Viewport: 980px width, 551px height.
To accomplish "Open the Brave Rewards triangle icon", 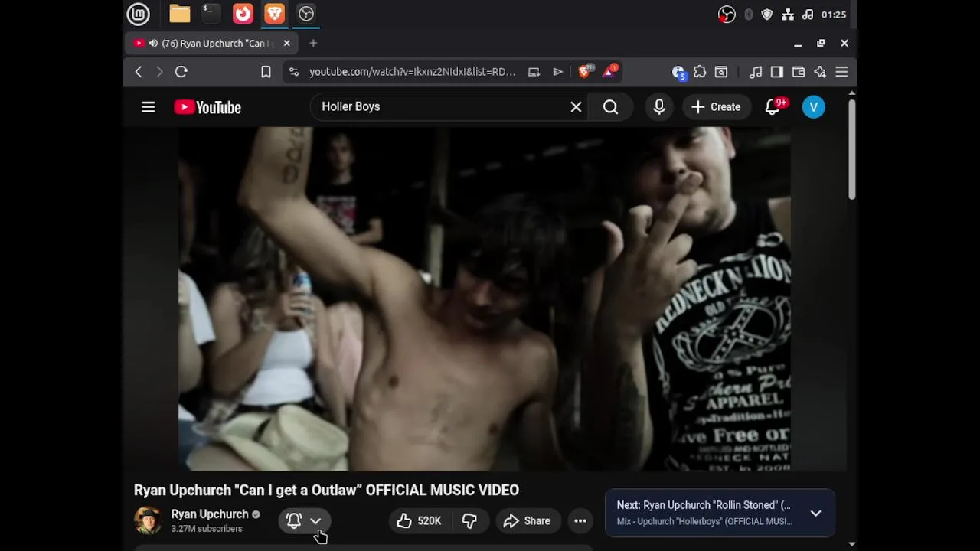I will (x=610, y=72).
